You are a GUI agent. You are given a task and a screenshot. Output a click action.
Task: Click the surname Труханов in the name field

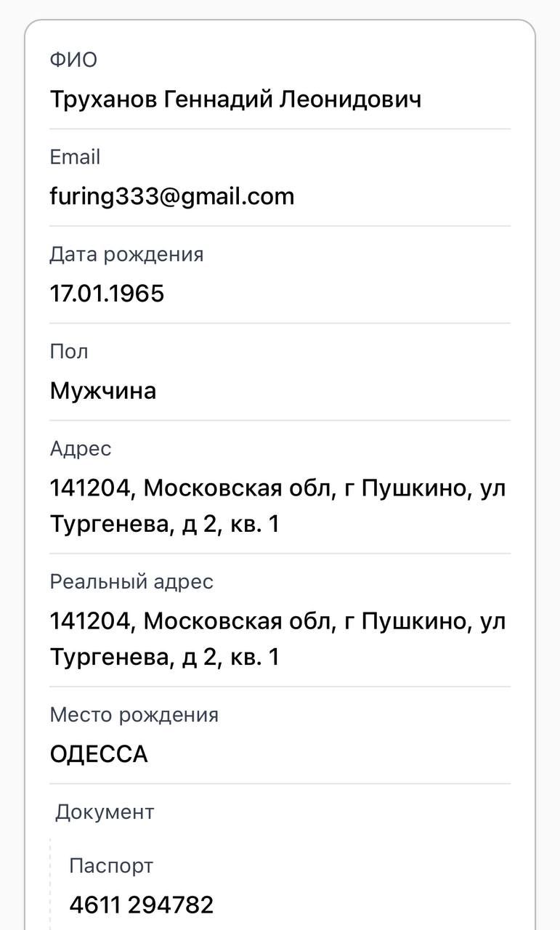pyautogui.click(x=102, y=99)
